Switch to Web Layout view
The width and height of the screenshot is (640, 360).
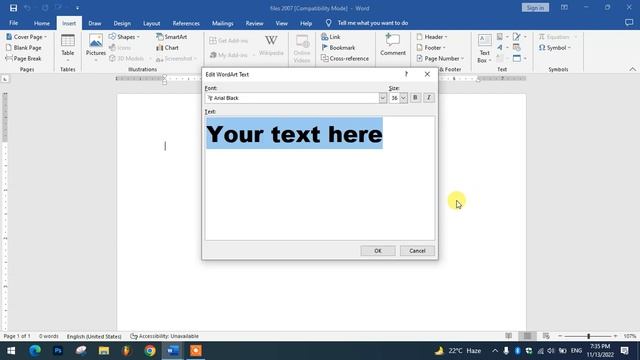tap(546, 336)
